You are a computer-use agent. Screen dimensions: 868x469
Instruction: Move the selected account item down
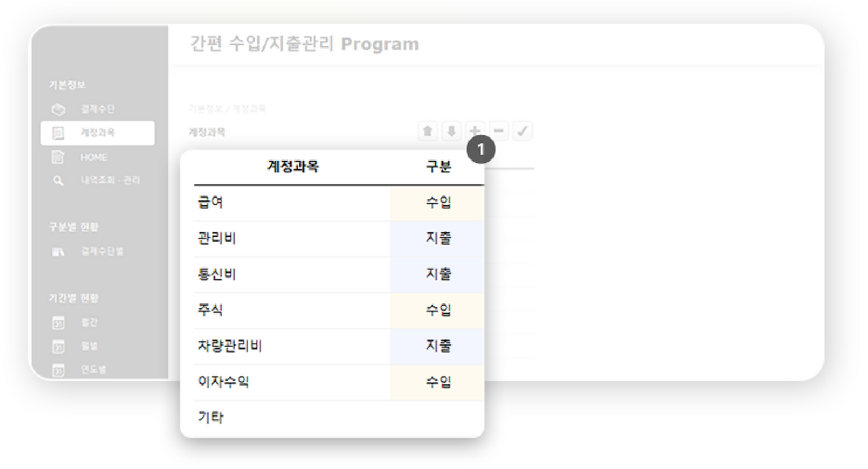pos(451,132)
